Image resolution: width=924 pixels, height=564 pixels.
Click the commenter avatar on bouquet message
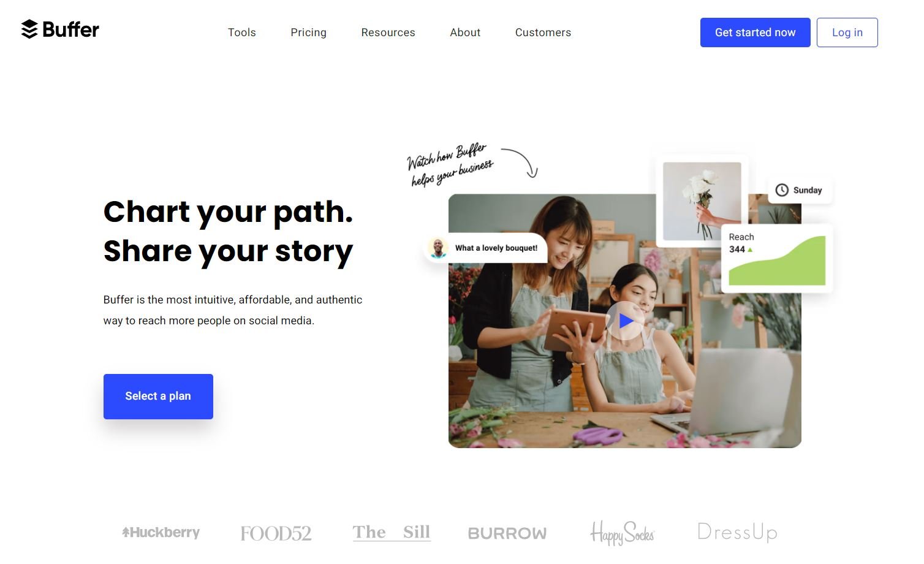pyautogui.click(x=437, y=248)
